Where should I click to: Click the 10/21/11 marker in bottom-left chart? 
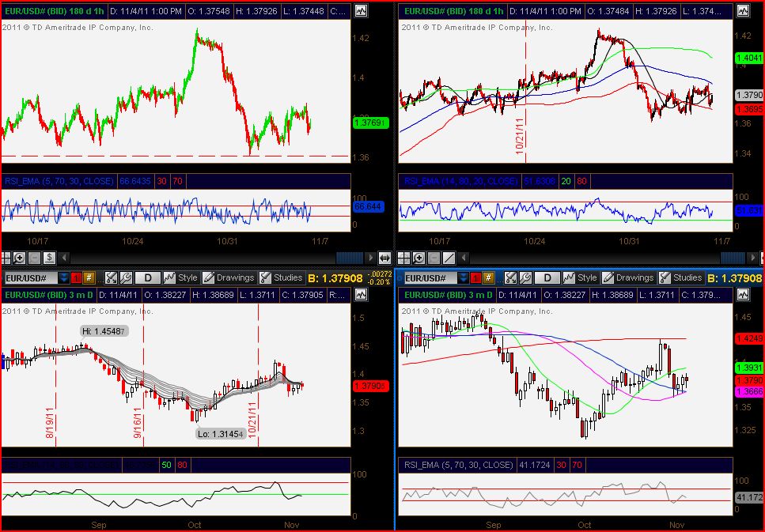click(x=252, y=420)
